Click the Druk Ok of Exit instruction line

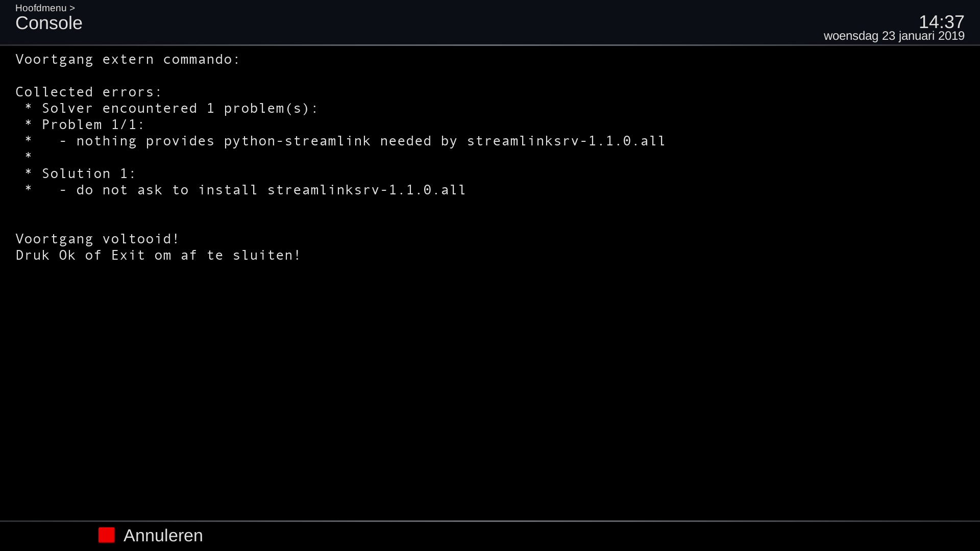pos(158,255)
